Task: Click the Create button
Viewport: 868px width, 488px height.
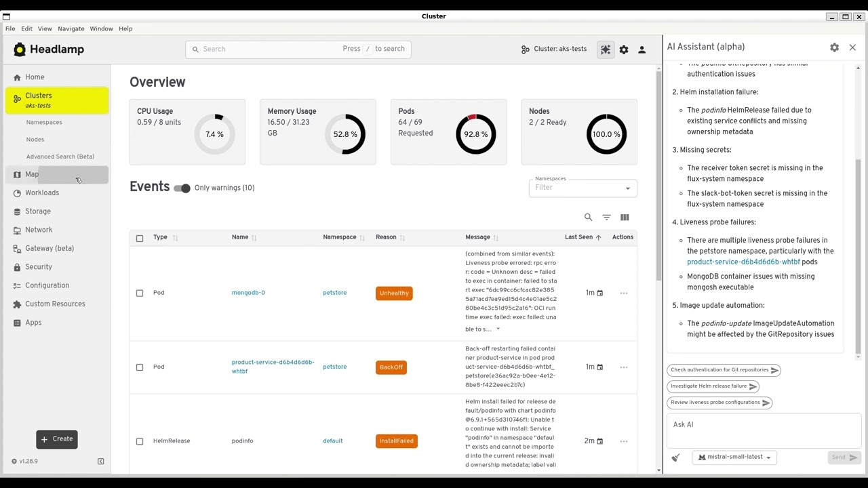Action: 57,439
